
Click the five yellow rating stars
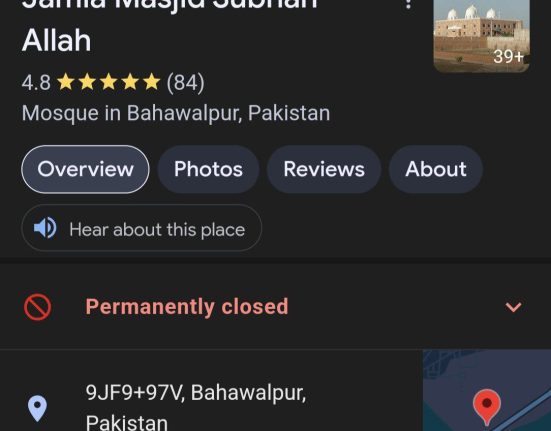pos(109,82)
